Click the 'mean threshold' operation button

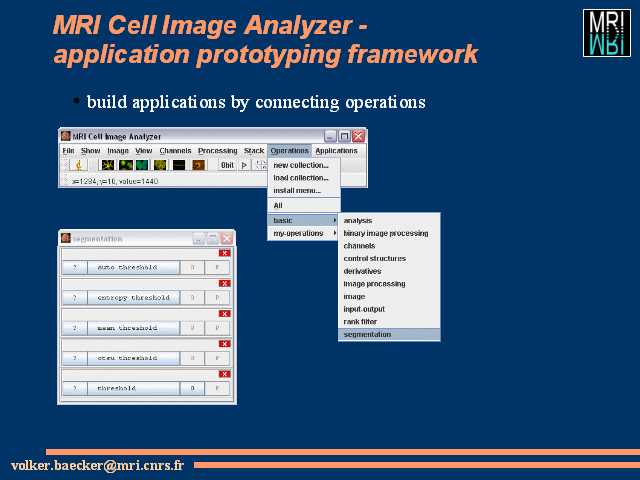(133, 328)
